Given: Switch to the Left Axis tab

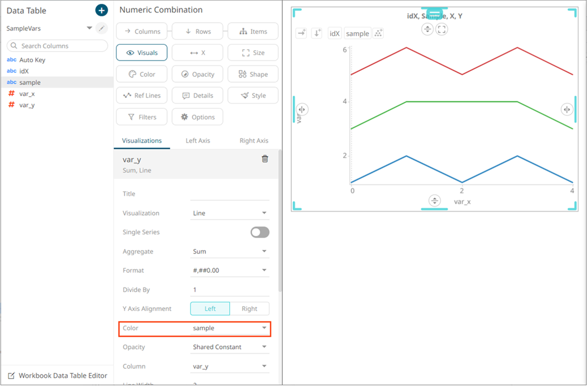Looking at the screenshot, I should [x=197, y=140].
